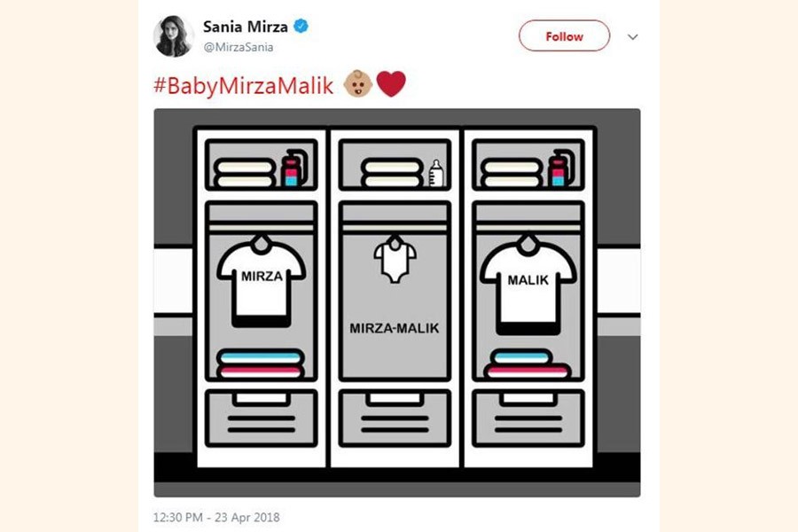Click the red heart emoji

pyautogui.click(x=391, y=84)
